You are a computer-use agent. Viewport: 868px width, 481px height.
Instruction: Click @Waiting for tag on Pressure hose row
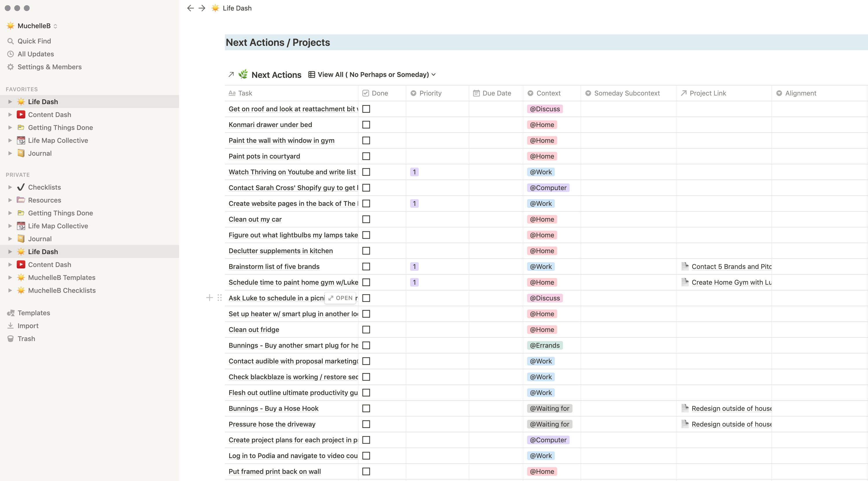(549, 424)
